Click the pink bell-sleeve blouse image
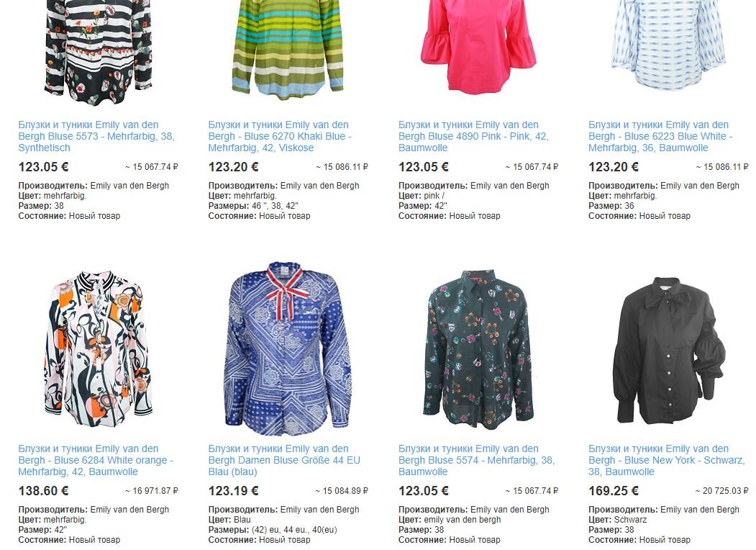The width and height of the screenshot is (756, 550). click(478, 46)
